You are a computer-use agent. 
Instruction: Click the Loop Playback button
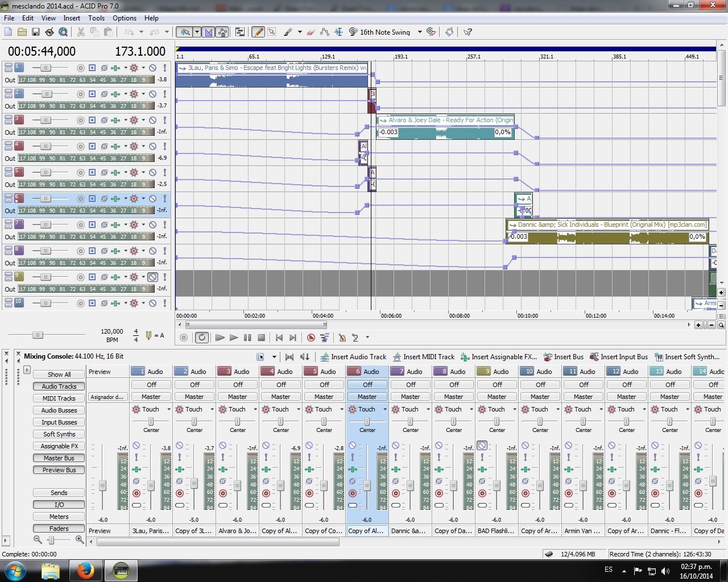201,338
